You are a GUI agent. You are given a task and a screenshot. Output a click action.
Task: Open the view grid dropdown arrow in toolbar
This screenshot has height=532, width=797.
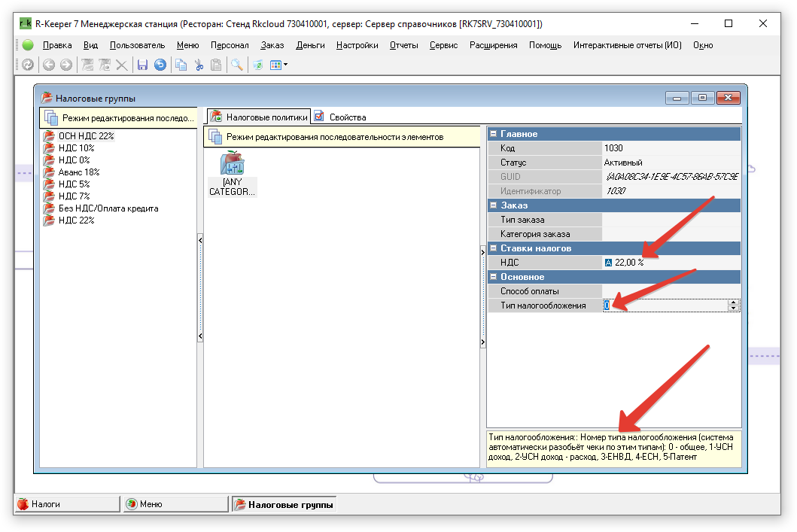pos(285,65)
